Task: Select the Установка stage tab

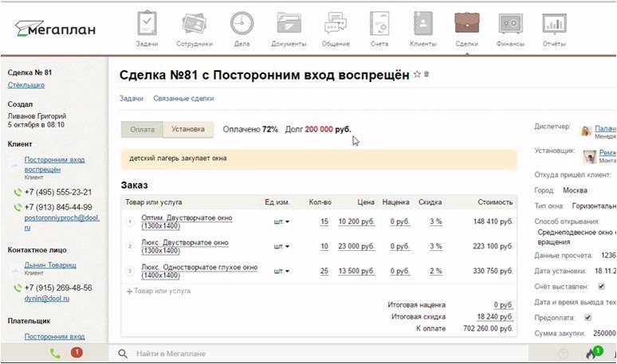Action: coord(188,129)
